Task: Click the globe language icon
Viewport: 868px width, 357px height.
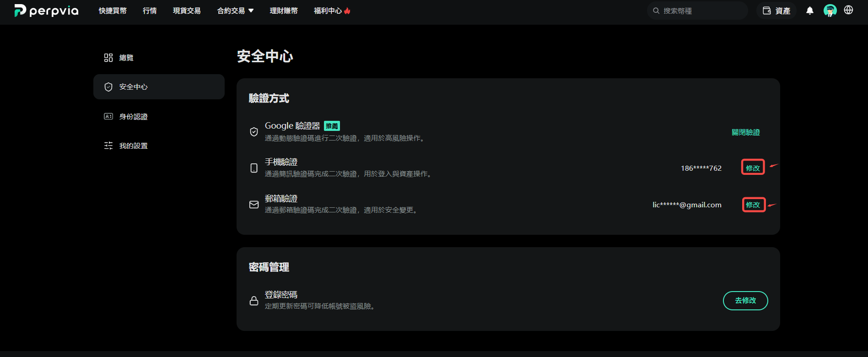Action: tap(848, 10)
